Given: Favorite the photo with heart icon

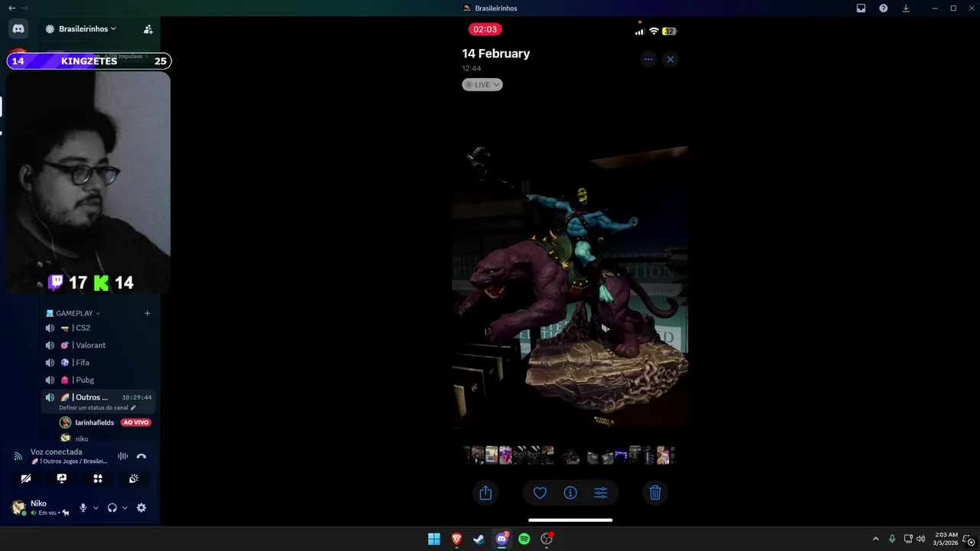Looking at the screenshot, I should (x=540, y=493).
